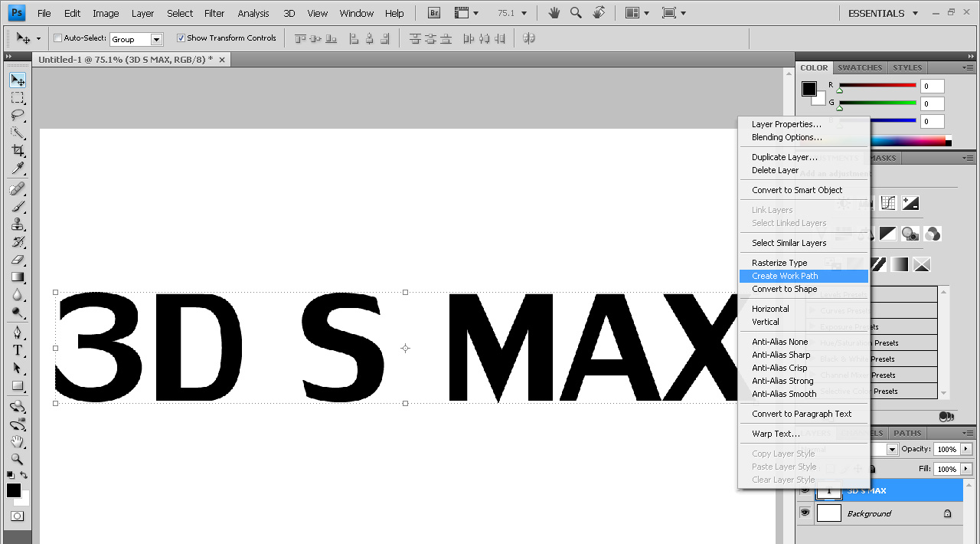Select the Lasso tool

18,116
